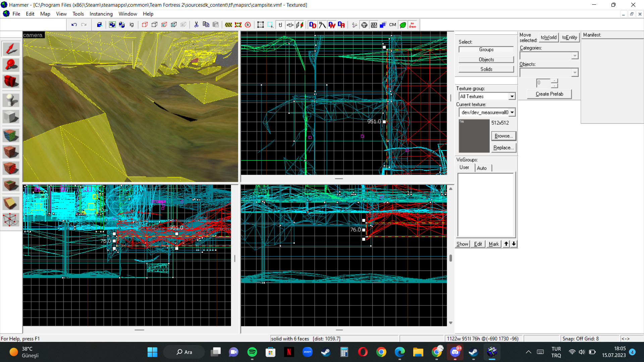Open the Map menu
The width and height of the screenshot is (644, 362).
click(x=45, y=14)
